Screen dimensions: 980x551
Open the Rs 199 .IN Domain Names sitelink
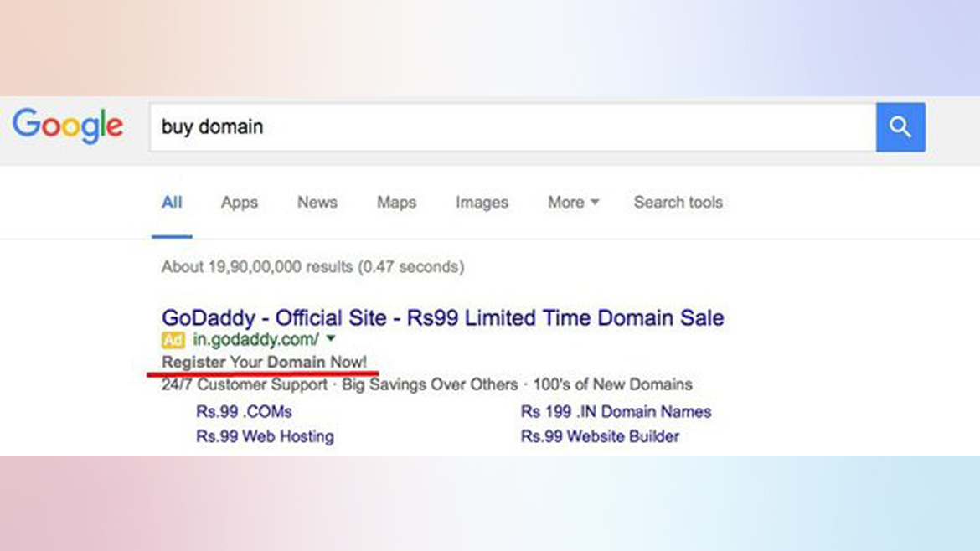(616, 411)
